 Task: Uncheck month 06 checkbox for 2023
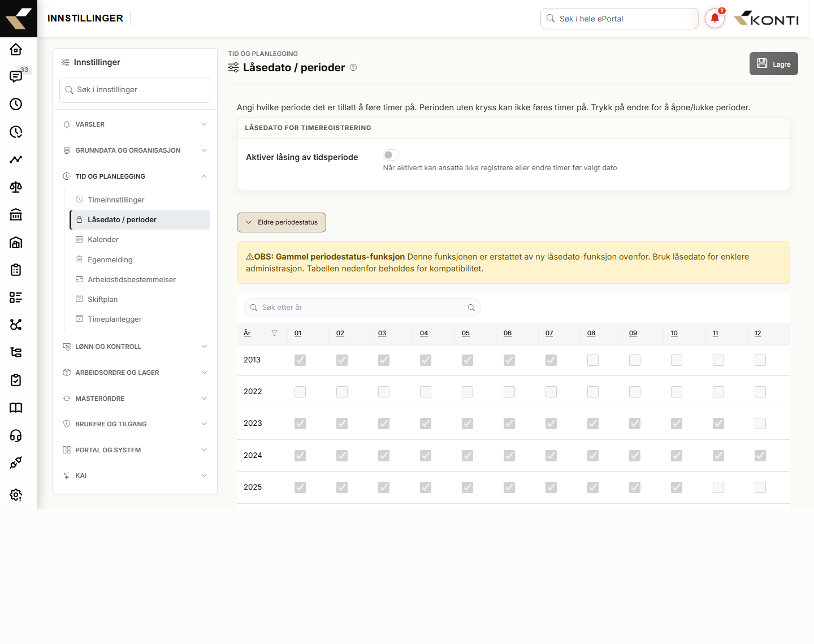coord(509,423)
